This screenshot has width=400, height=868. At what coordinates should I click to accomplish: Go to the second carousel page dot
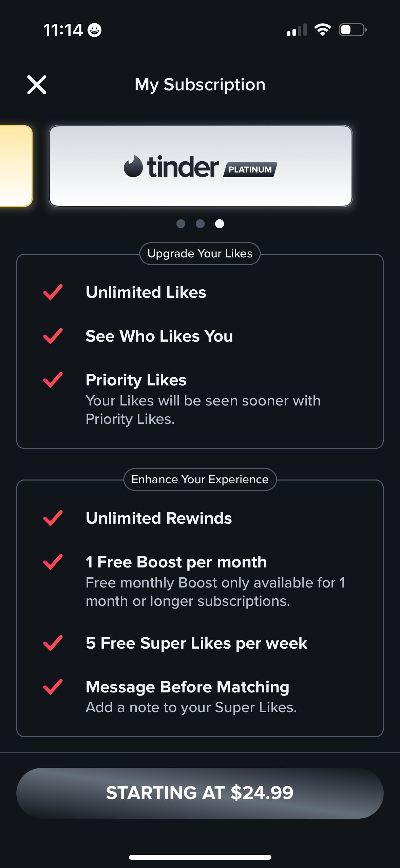click(x=200, y=224)
